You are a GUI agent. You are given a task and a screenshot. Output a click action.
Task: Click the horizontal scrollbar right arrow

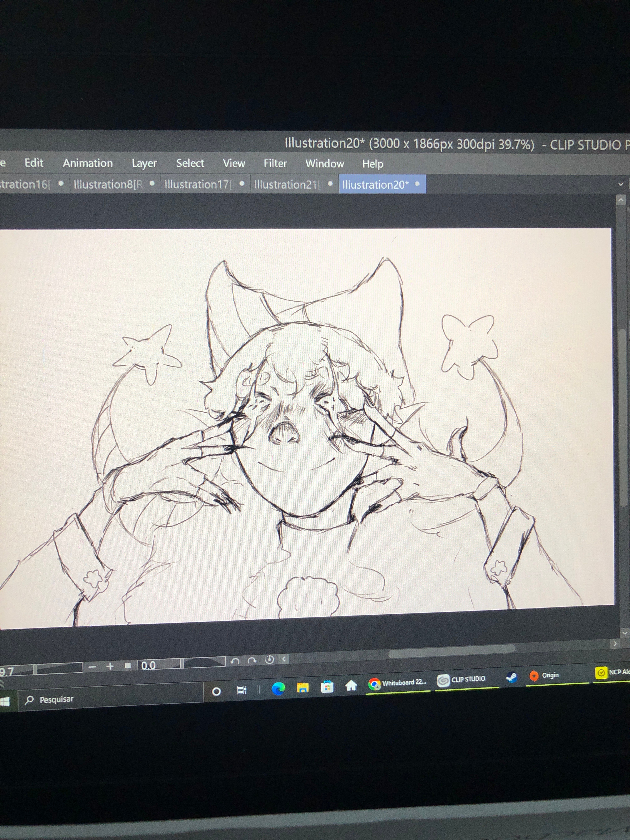[615, 644]
